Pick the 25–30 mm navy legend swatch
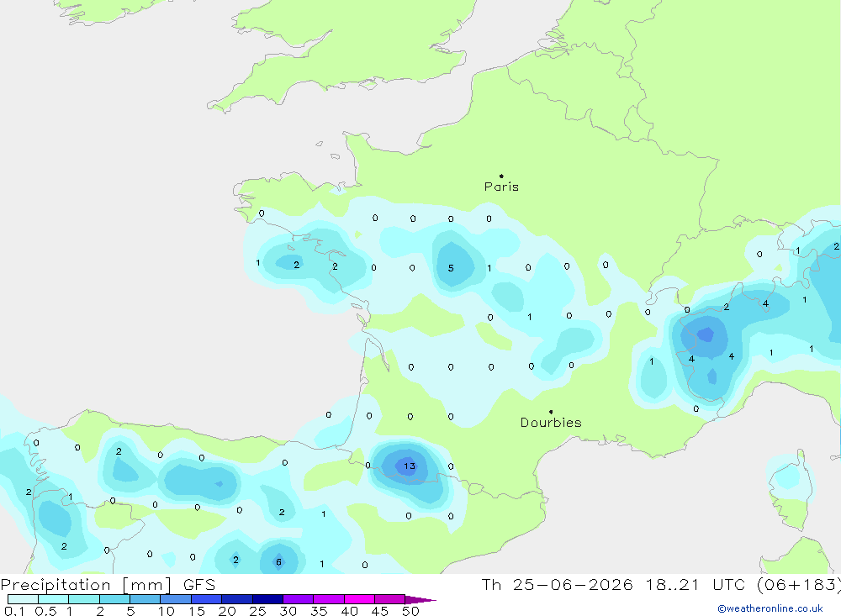This screenshot has width=841, height=616. click(267, 599)
